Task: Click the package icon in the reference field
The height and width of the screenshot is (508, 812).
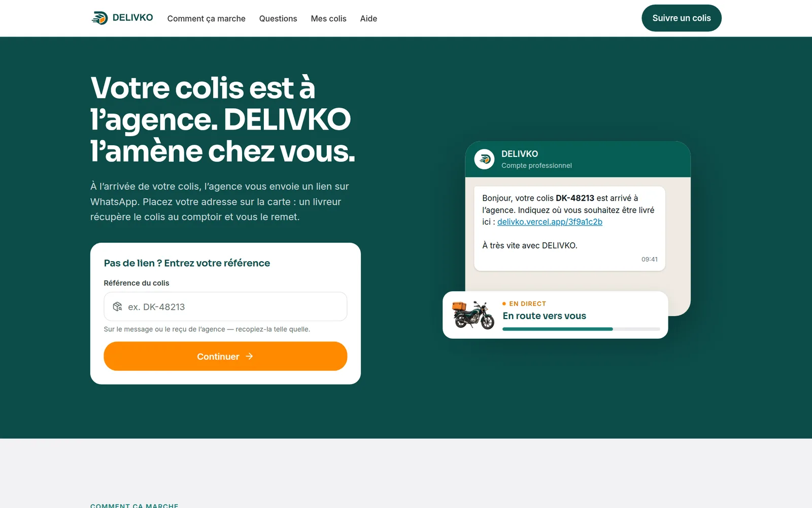Action: [x=117, y=306]
